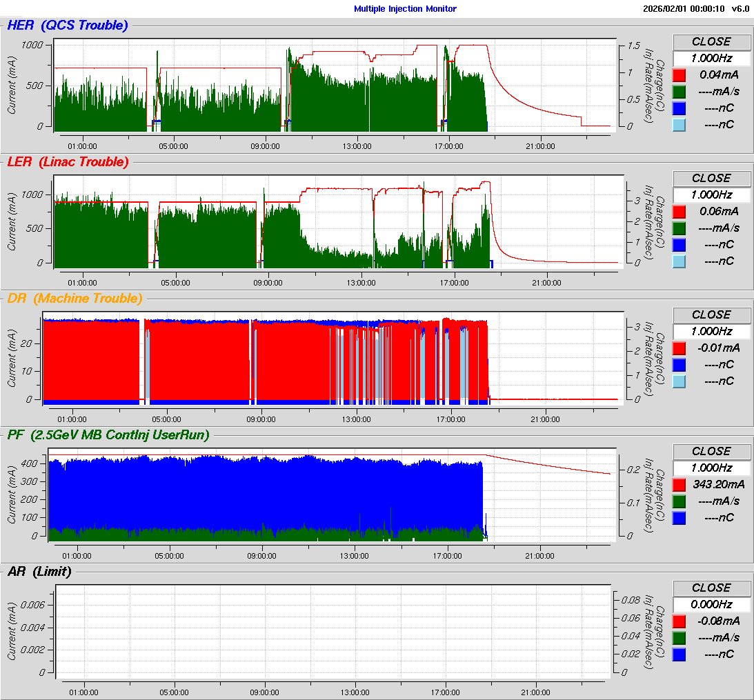Click the CLOSE button in the HER panel
Image resolution: width=754 pixels, height=700 pixels.
pos(711,41)
